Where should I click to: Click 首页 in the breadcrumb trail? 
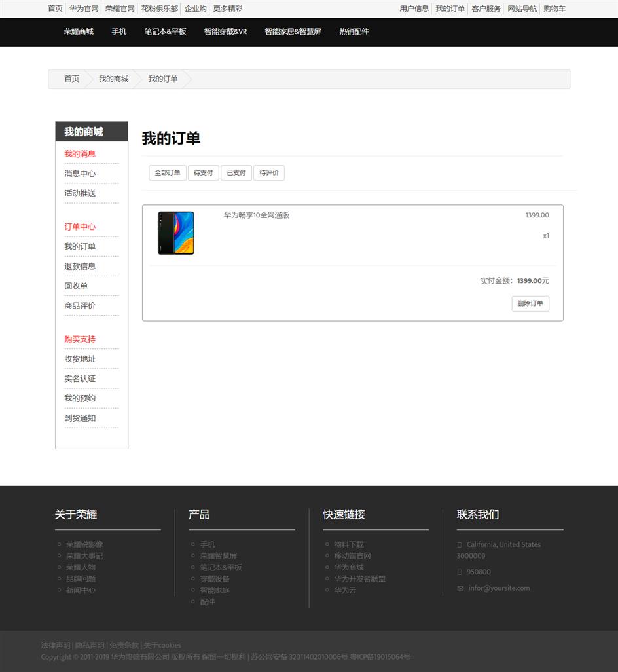point(72,79)
